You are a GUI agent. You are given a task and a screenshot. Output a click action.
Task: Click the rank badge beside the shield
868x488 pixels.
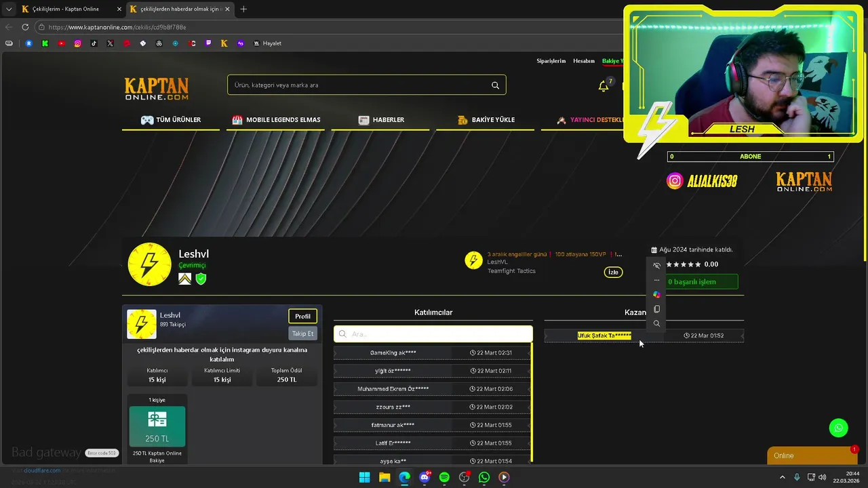[184, 279]
